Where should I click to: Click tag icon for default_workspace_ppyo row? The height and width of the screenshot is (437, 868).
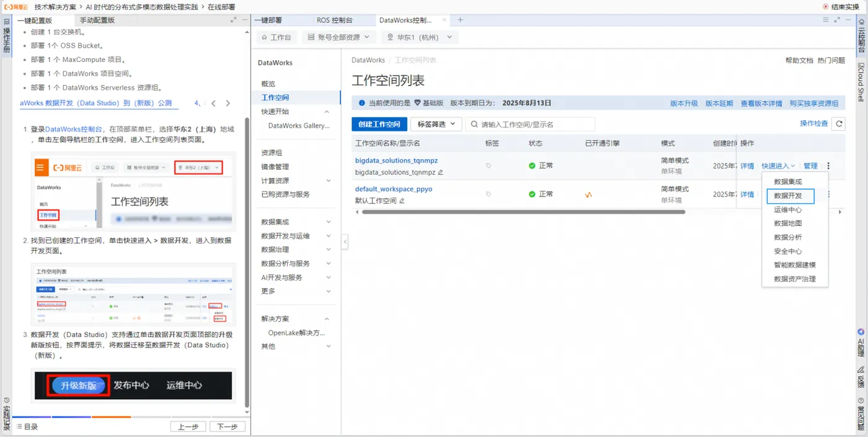(489, 195)
